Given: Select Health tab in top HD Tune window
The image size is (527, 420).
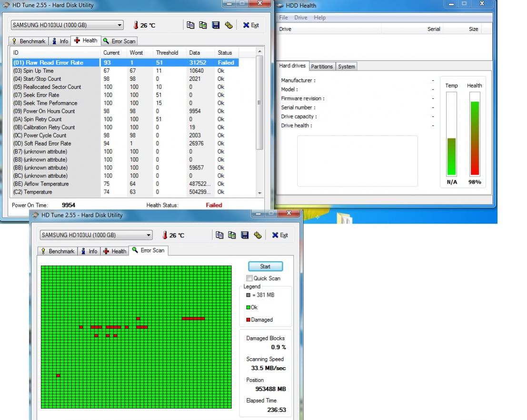Looking at the screenshot, I should 86,40.
